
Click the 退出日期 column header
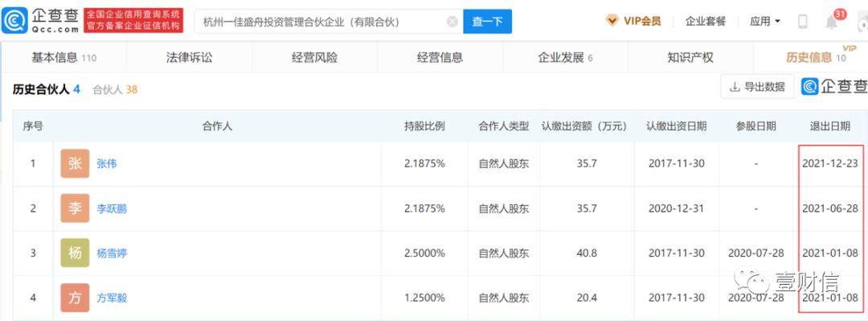point(829,126)
